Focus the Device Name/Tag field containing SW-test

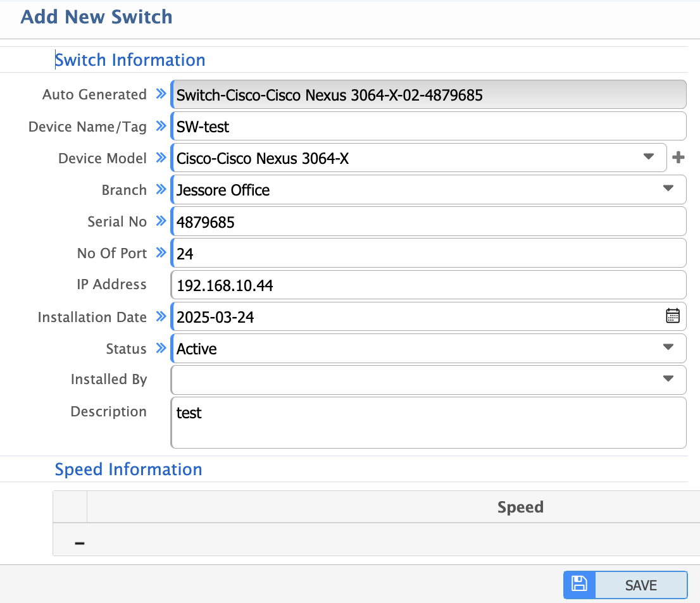pos(428,127)
